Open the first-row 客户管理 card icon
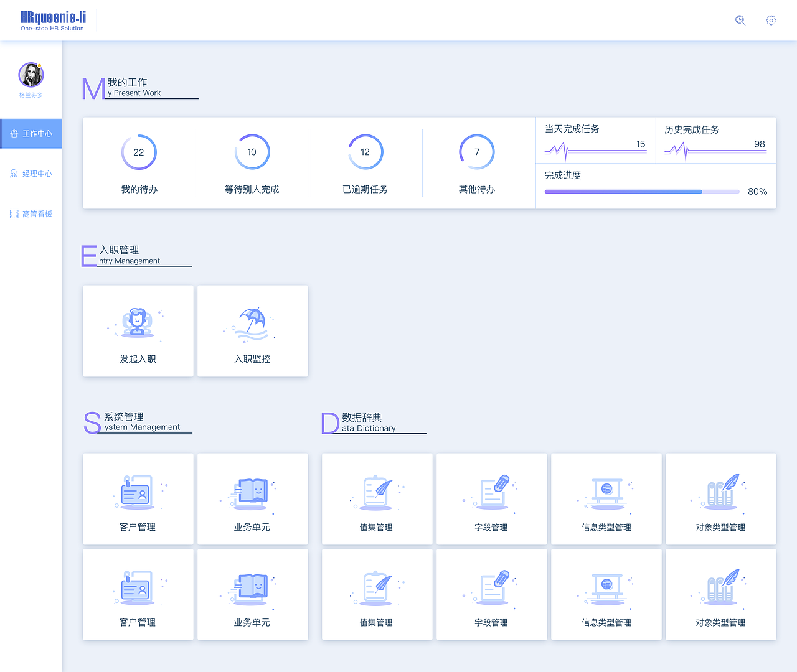Viewport: 797px width, 672px height. pos(138,492)
